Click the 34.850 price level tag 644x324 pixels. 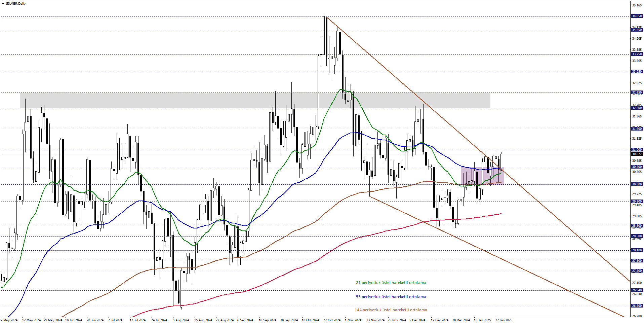point(637,16)
